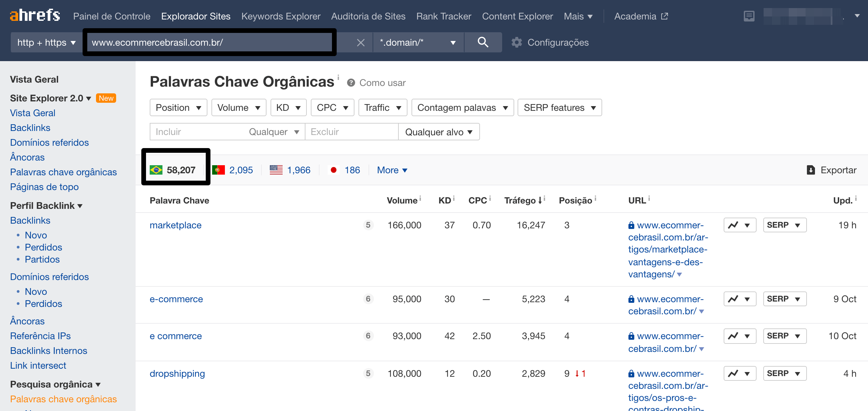Open Referência IPs in sidebar

40,336
